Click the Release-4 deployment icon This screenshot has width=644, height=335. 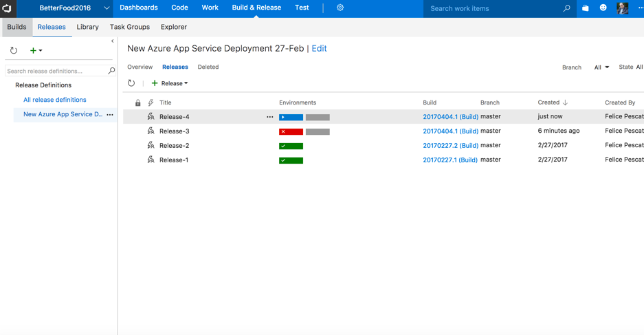point(151,117)
